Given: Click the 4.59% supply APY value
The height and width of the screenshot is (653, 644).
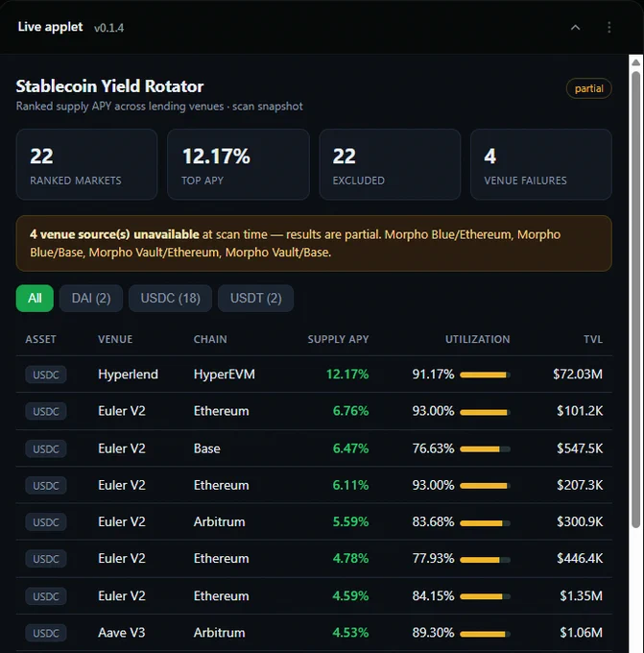Looking at the screenshot, I should [350, 596].
